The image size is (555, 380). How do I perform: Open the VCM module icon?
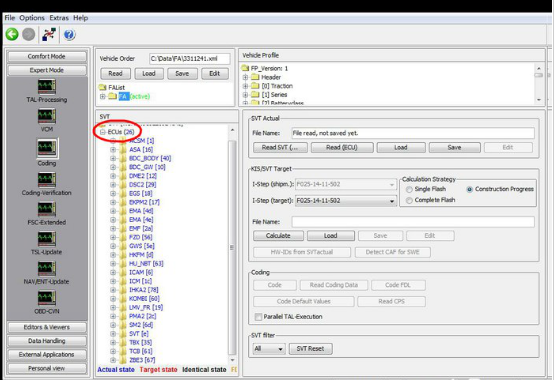[x=47, y=116]
